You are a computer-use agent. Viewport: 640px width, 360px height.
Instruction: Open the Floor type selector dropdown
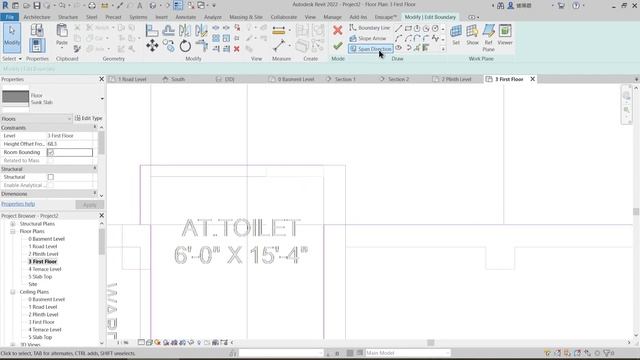[x=102, y=99]
